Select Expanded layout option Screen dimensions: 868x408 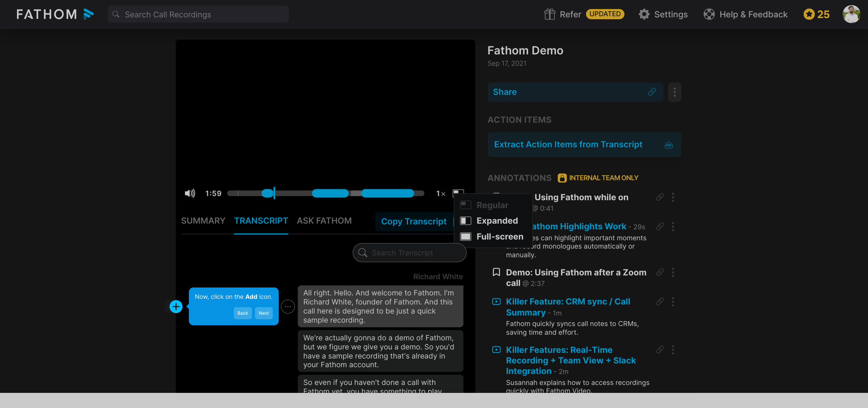[x=493, y=221]
